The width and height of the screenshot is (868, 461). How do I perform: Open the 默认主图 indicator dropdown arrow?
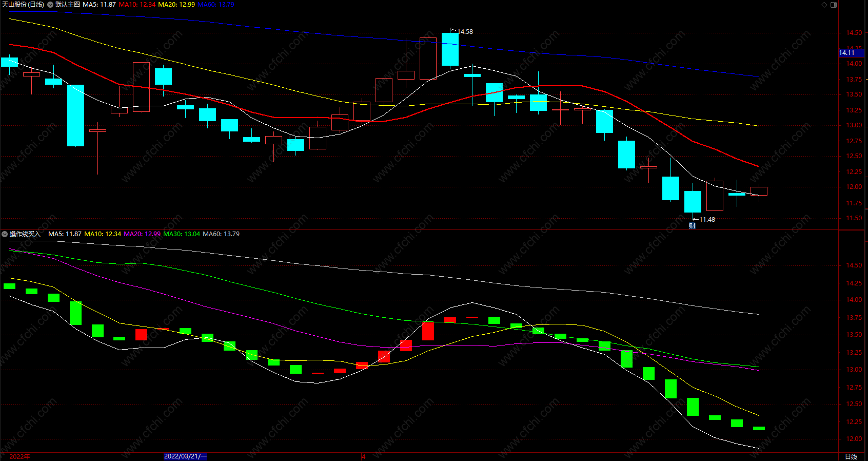pyautogui.click(x=50, y=5)
